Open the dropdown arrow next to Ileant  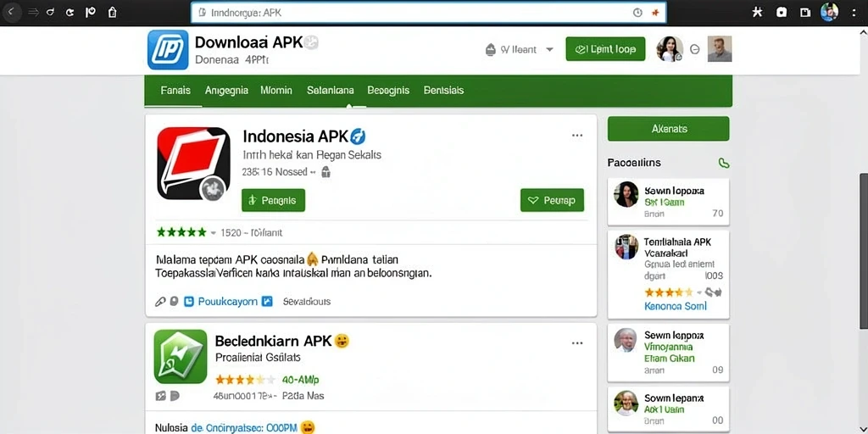pos(549,50)
